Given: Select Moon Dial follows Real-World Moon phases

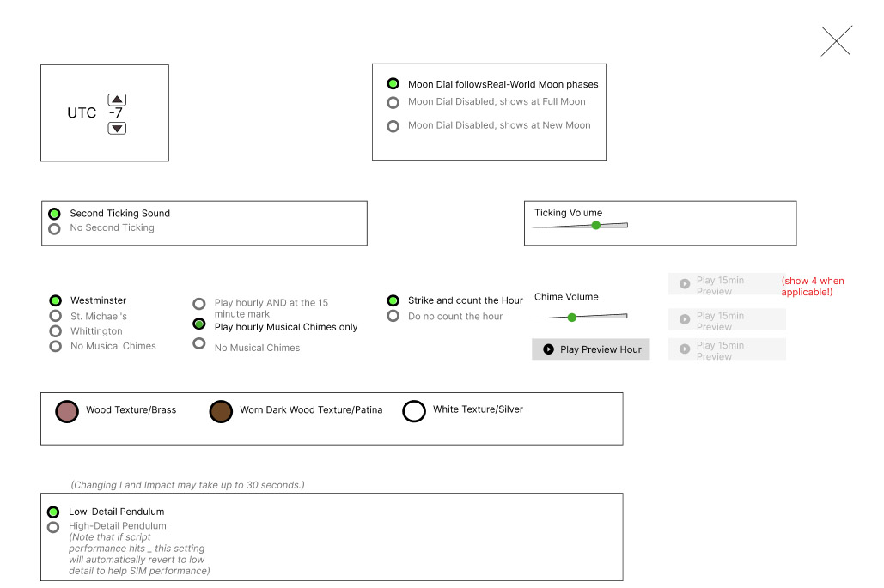Looking at the screenshot, I should coord(393,84).
